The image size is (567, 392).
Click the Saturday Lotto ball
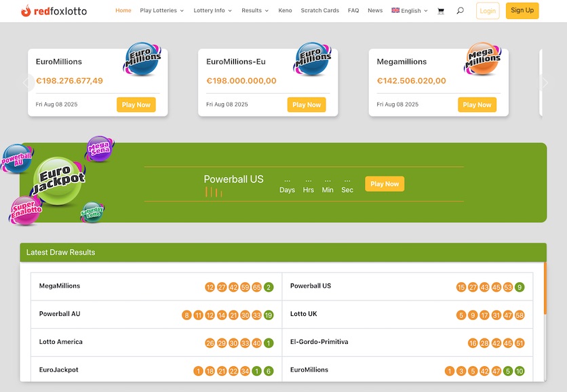[x=92, y=212]
